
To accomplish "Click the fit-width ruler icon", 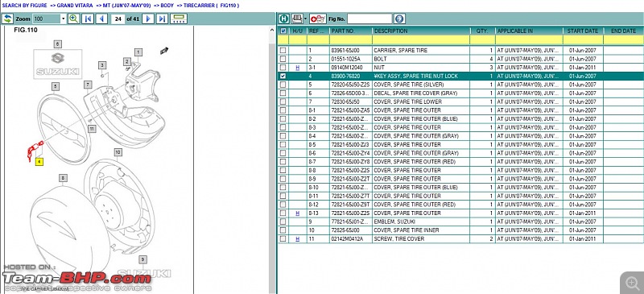I will pyautogui.click(x=179, y=19).
